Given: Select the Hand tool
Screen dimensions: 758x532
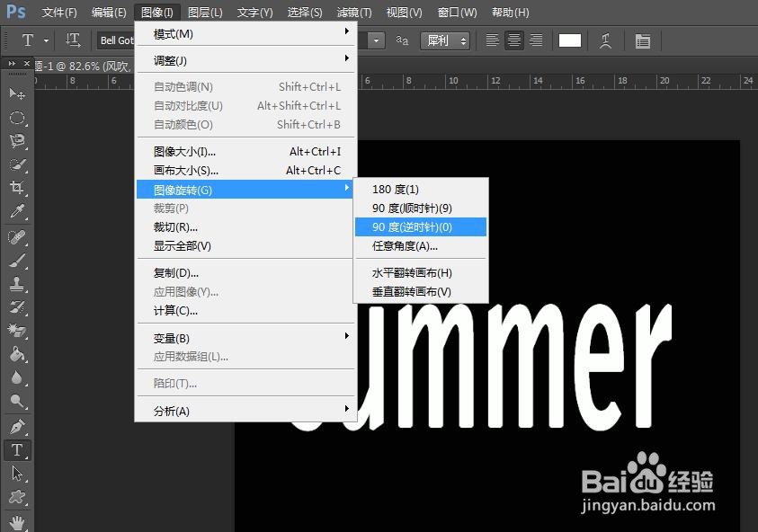Looking at the screenshot, I should 17,523.
